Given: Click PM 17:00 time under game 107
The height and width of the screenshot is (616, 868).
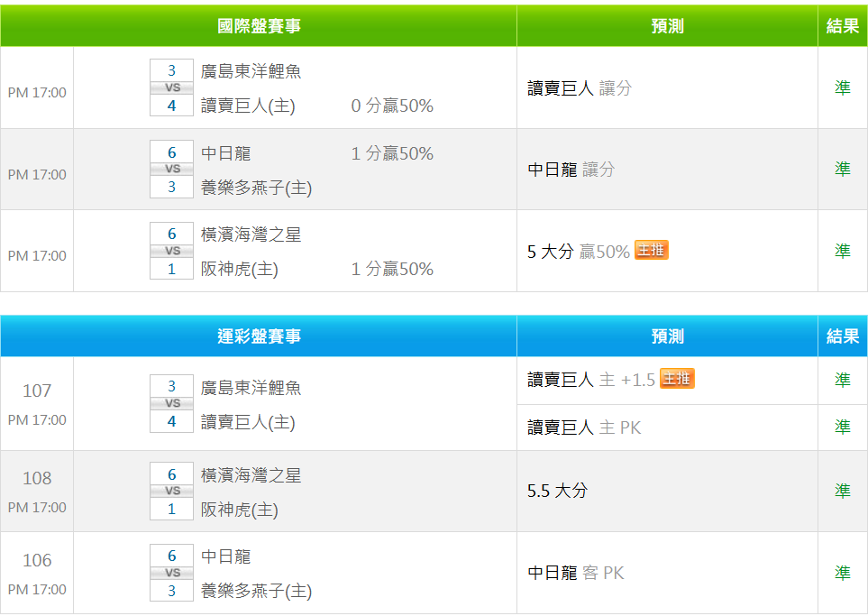Looking at the screenshot, I should point(37,420).
